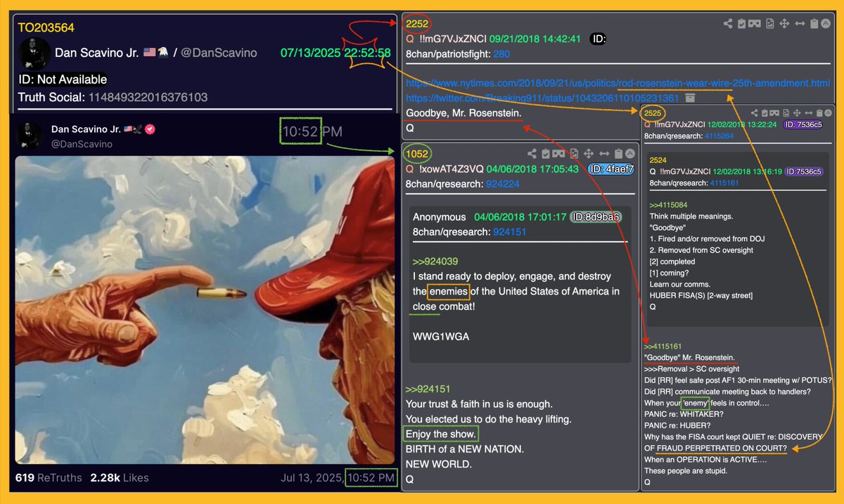Click the ID:7536c5 badge on post 2524
The width and height of the screenshot is (844, 504).
pyautogui.click(x=803, y=172)
